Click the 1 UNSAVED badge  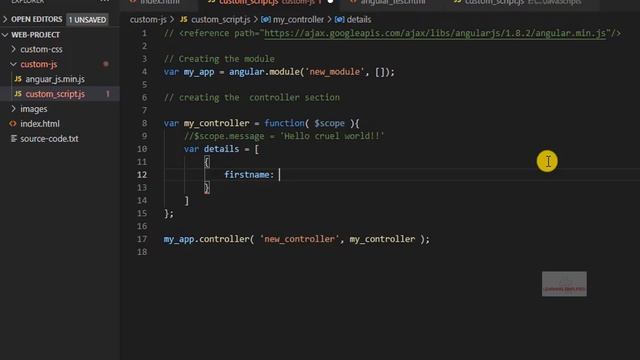(87, 20)
